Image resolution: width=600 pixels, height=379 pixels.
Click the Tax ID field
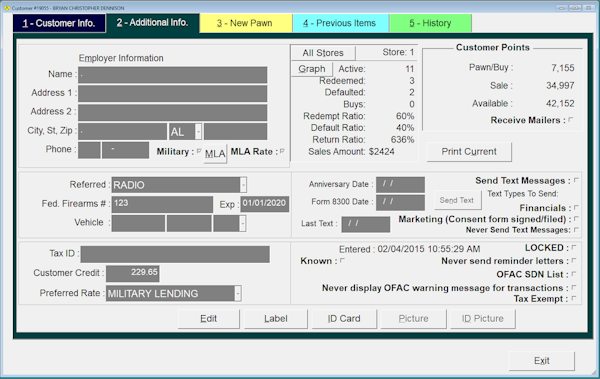pyautogui.click(x=175, y=255)
